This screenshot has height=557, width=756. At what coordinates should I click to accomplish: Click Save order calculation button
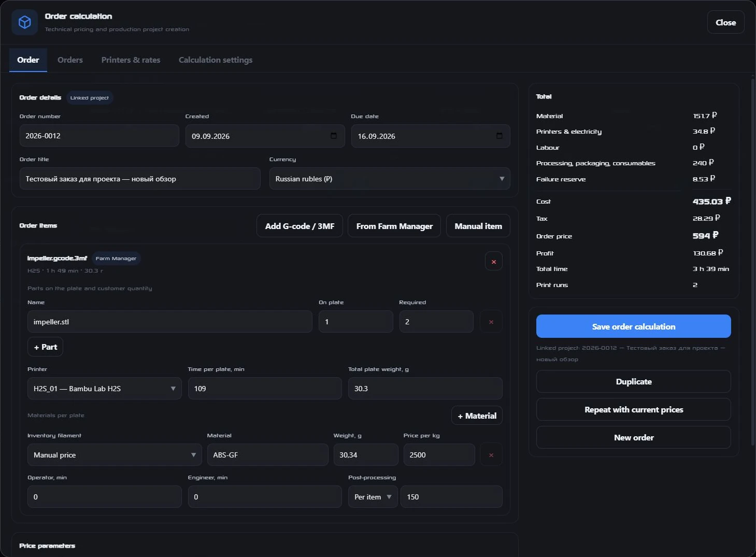point(634,326)
